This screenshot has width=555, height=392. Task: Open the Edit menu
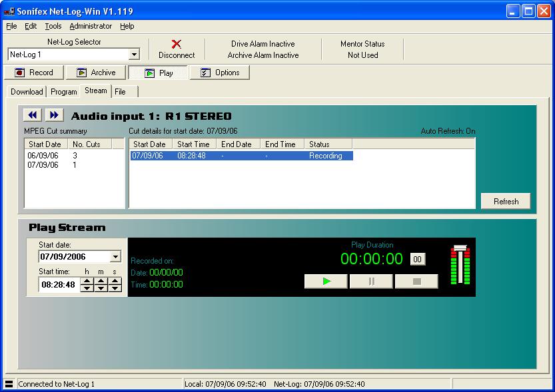31,26
